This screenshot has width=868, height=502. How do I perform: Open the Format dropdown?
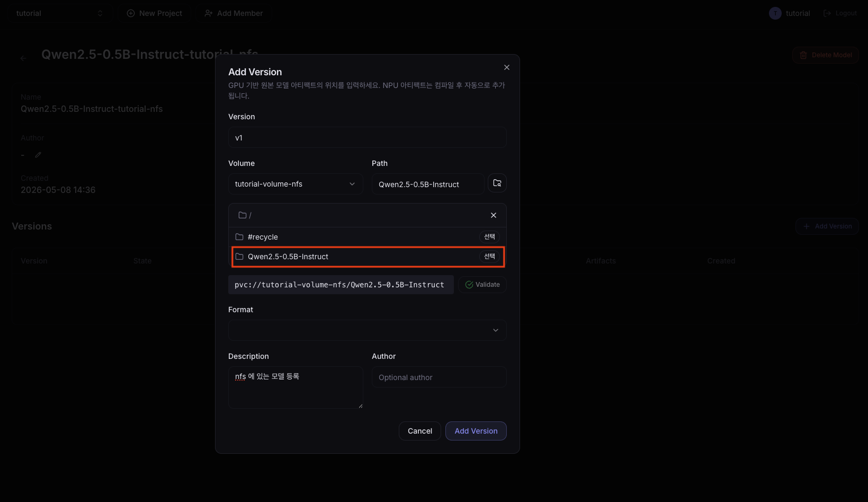pos(367,330)
